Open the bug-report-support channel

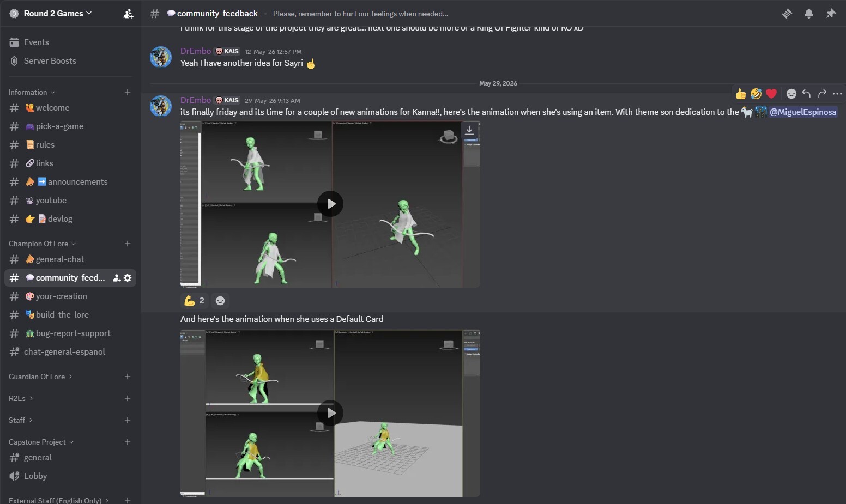pos(70,333)
